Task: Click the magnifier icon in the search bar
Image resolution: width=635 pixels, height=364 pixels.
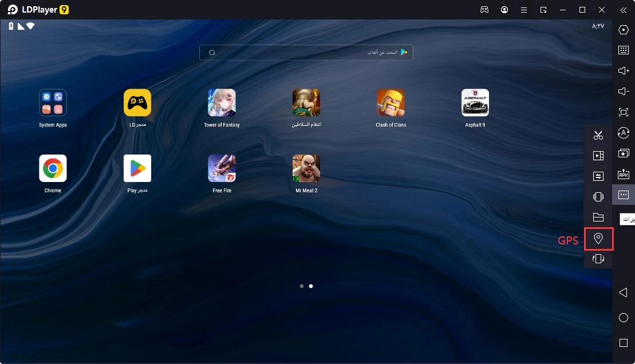Action: pyautogui.click(x=212, y=53)
